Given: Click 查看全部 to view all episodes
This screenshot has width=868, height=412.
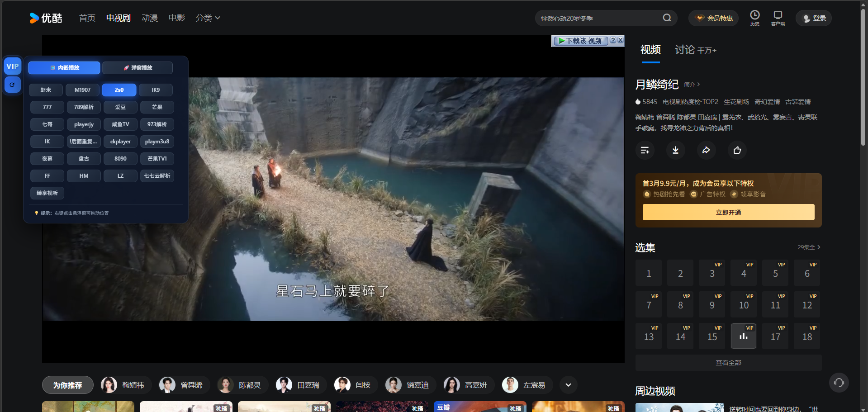Looking at the screenshot, I should coord(729,363).
